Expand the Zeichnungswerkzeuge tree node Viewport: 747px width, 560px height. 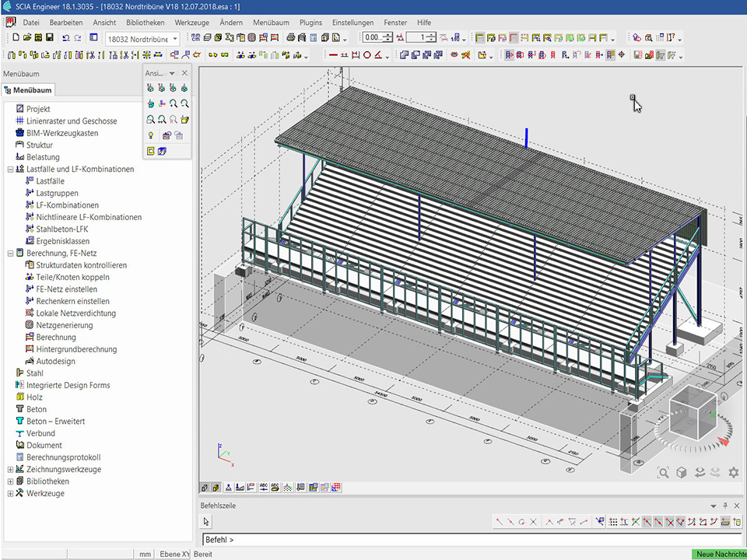[x=10, y=470]
